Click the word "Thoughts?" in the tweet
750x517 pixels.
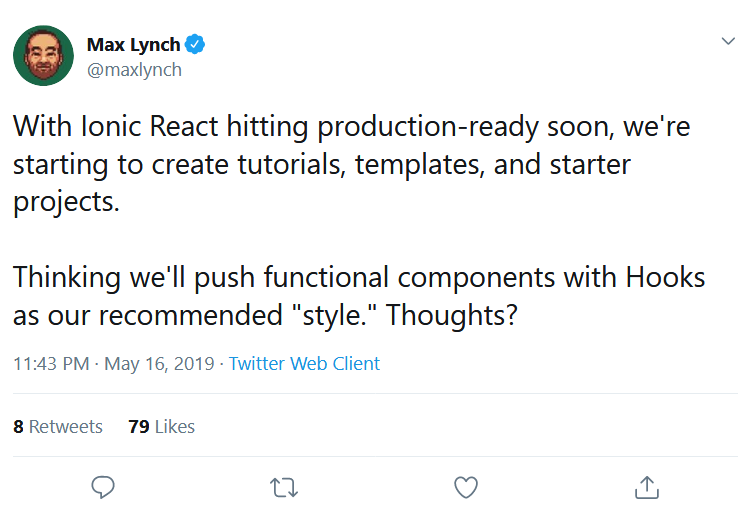(451, 315)
